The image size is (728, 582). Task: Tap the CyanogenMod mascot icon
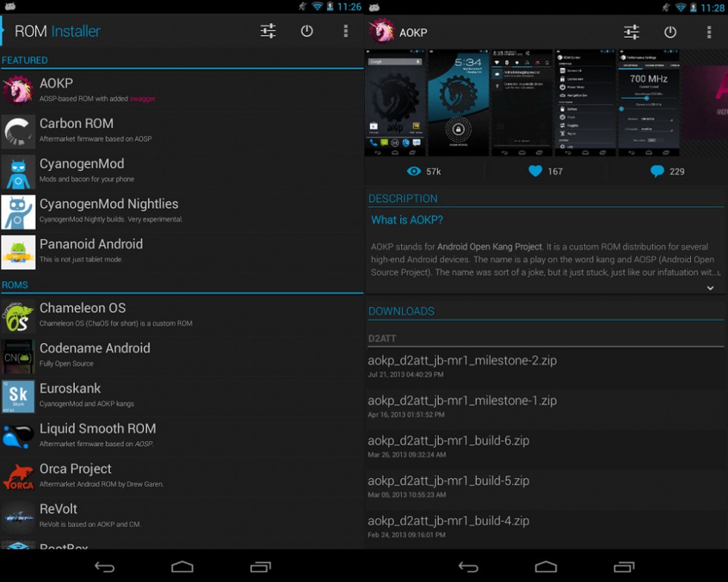(18, 172)
